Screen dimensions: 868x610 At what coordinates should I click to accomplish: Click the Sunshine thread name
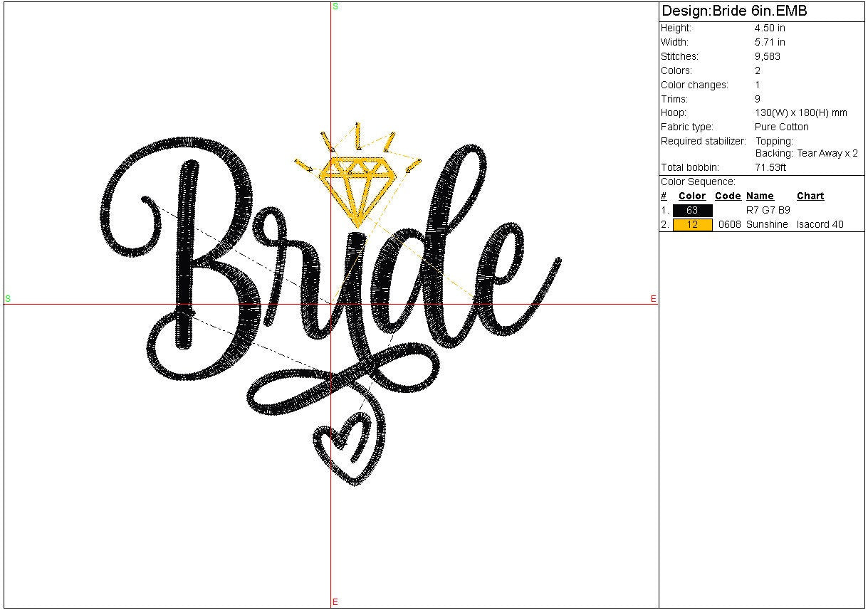coord(767,225)
